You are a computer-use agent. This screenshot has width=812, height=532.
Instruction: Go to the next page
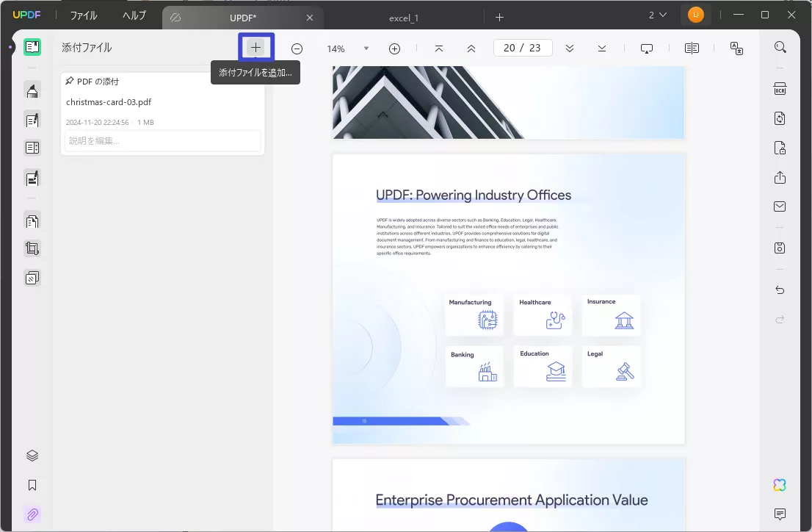point(570,48)
